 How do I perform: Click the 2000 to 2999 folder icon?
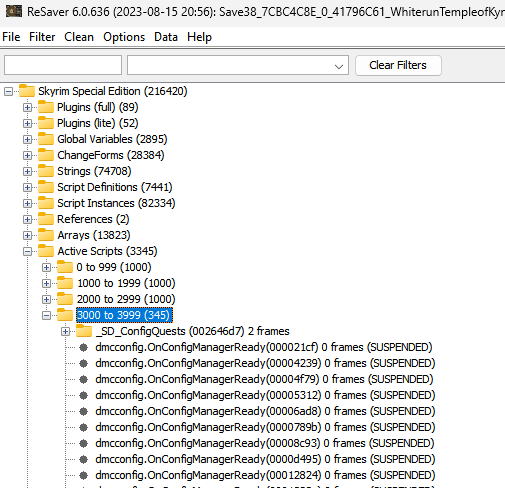[65, 299]
